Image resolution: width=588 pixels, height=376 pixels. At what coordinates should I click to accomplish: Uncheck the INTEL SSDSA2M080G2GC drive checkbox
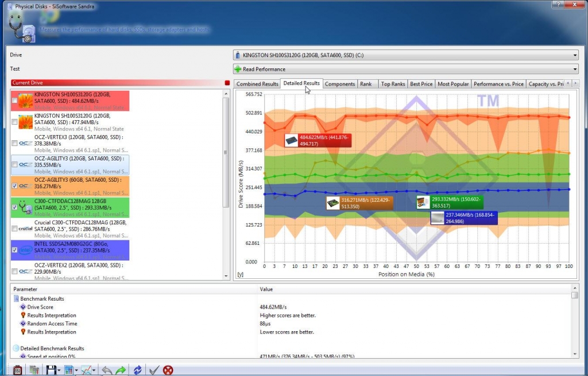[x=14, y=250]
